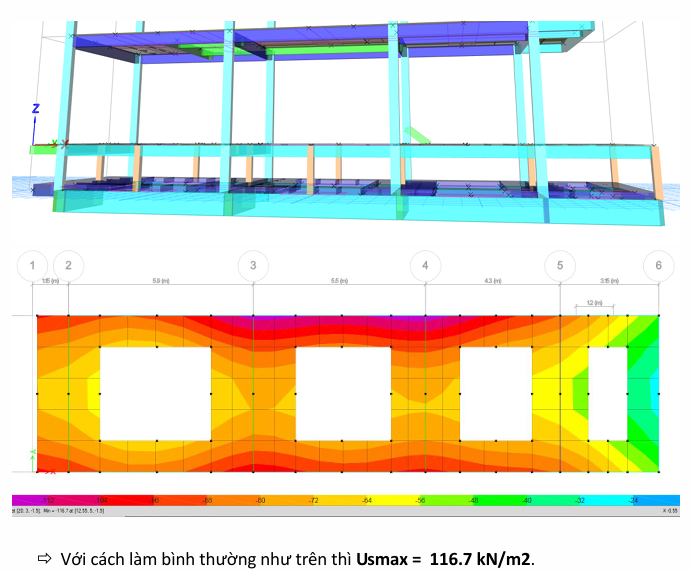Click the right arrow before 'Với cách làm'
This screenshot has height=571, width=691.
point(44,557)
